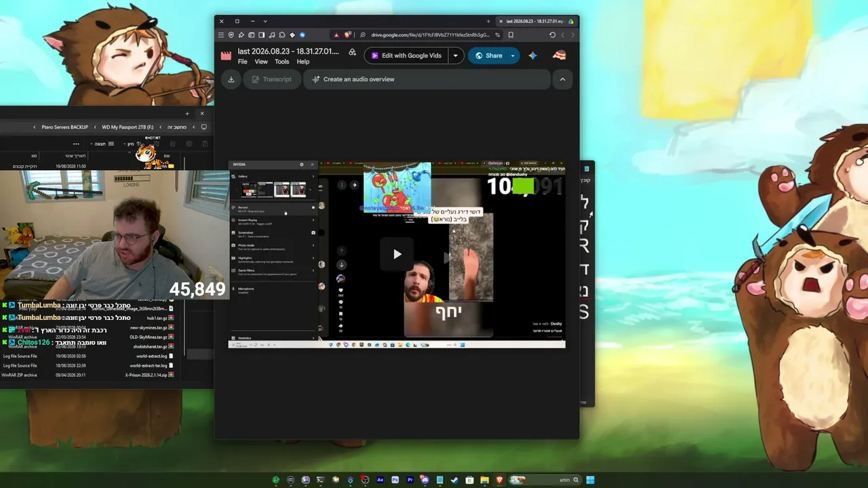The height and width of the screenshot is (488, 868).
Task: Open Brave Shields lion icon in address bar
Action: (x=347, y=35)
